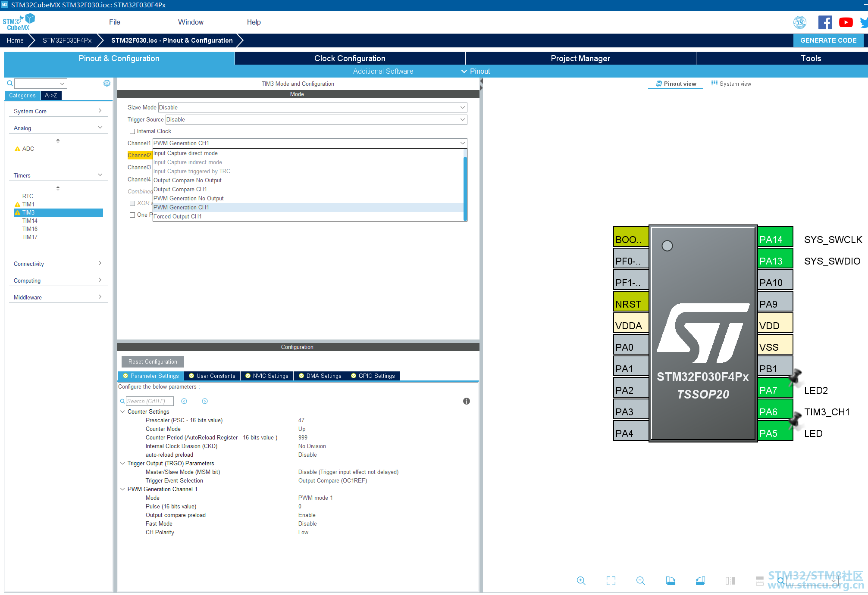Open the File menu
This screenshot has width=868, height=595.
pyautogui.click(x=115, y=22)
